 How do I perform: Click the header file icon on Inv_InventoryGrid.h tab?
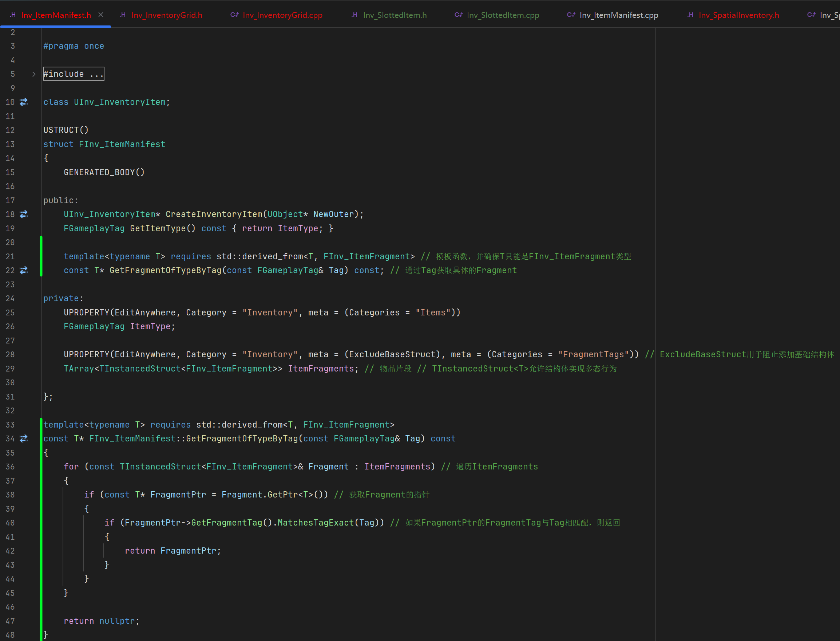[x=122, y=15]
